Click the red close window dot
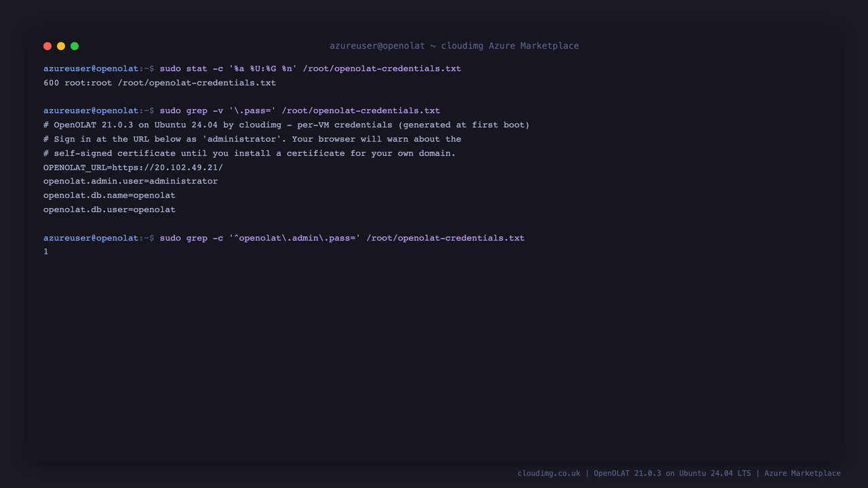The width and height of the screenshot is (868, 488). (x=47, y=46)
